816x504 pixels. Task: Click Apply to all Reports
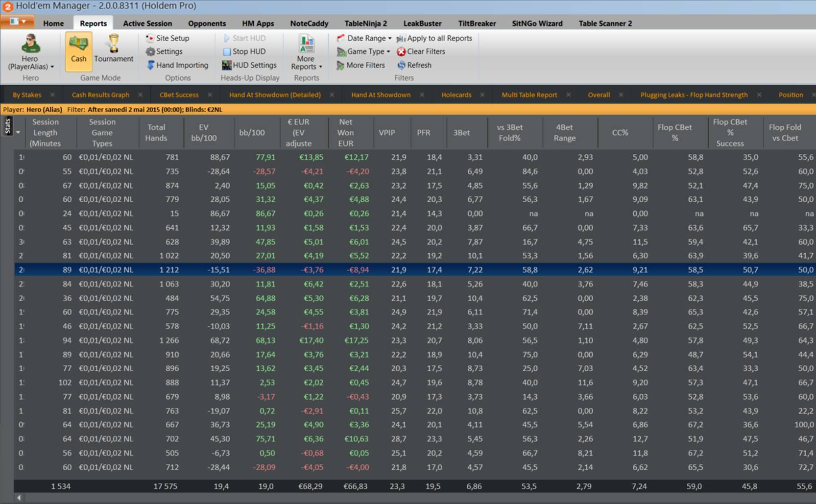tap(434, 38)
